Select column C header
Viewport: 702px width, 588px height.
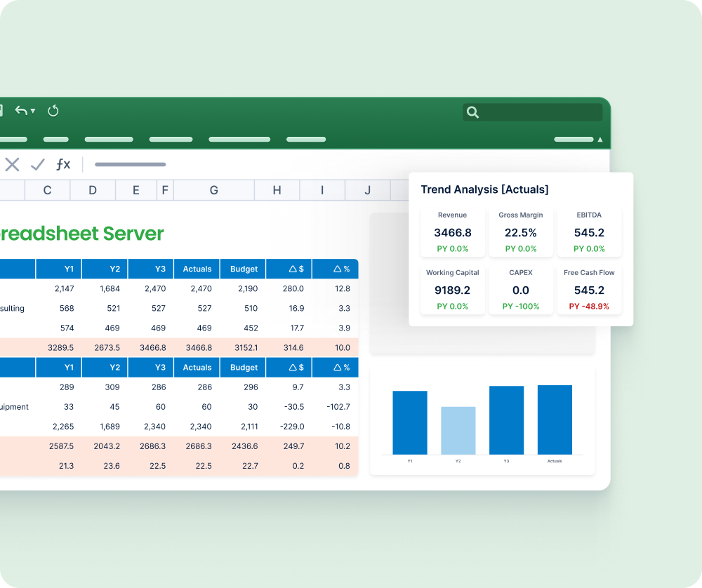(x=47, y=190)
